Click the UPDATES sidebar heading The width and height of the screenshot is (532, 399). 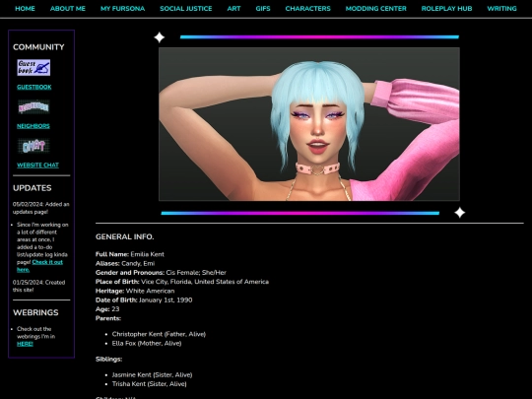click(x=33, y=188)
